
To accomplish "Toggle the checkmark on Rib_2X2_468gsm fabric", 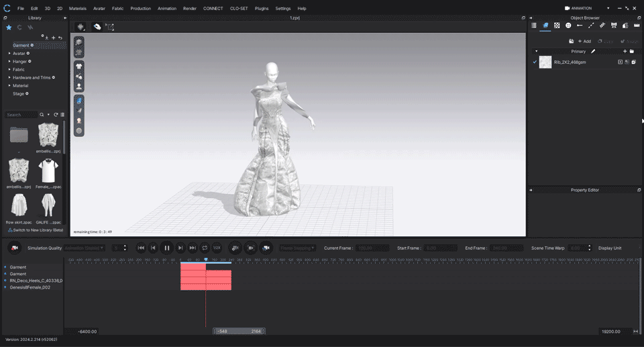I will click(535, 62).
